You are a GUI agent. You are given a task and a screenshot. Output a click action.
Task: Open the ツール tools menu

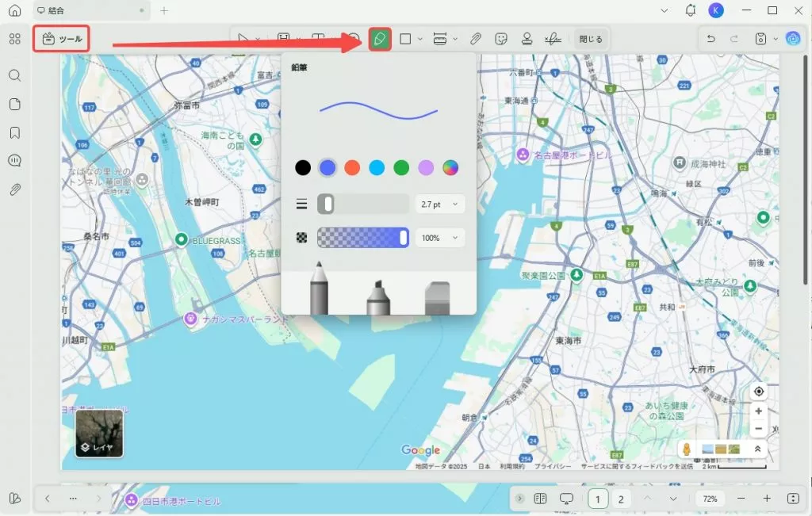(62, 39)
